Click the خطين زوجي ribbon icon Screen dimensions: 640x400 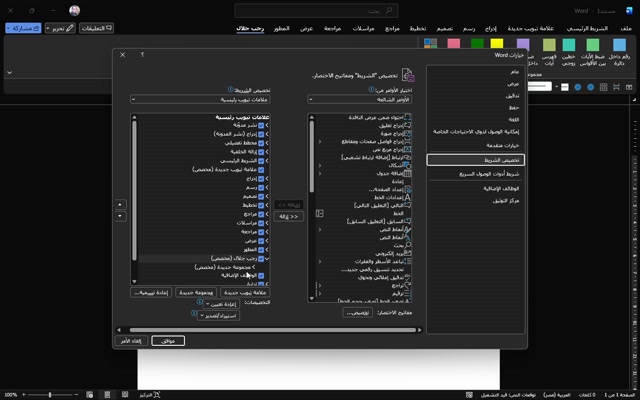(x=569, y=56)
